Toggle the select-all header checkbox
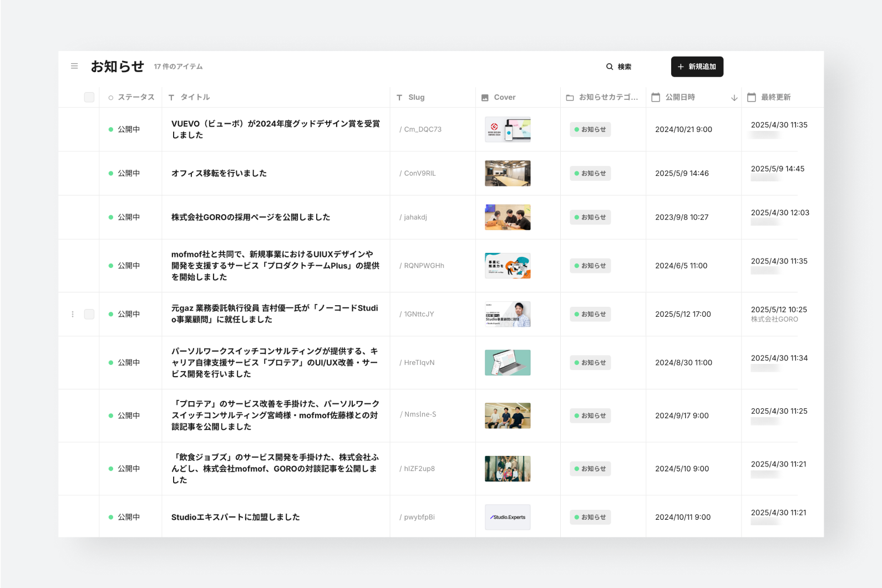Viewport: 882px width, 588px height. (89, 97)
